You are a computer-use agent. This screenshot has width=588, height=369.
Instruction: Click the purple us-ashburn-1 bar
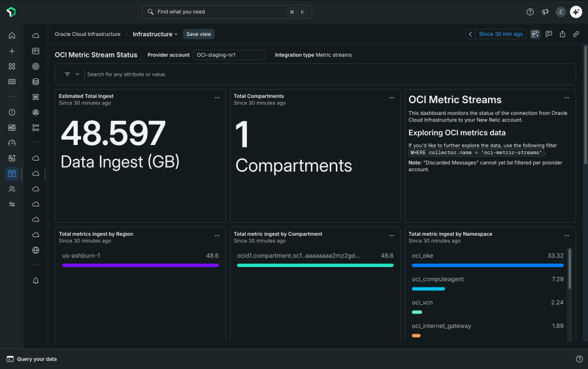coord(140,266)
